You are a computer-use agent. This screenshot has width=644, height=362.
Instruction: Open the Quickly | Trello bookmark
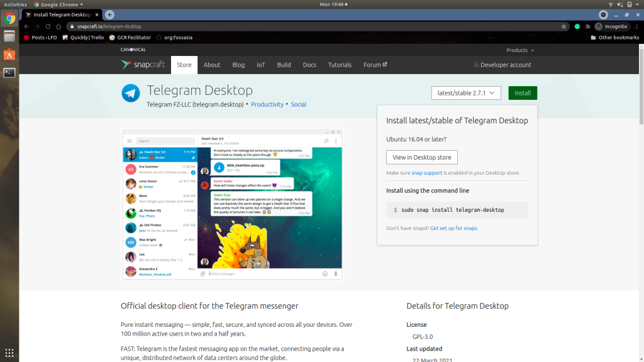pyautogui.click(x=83, y=37)
